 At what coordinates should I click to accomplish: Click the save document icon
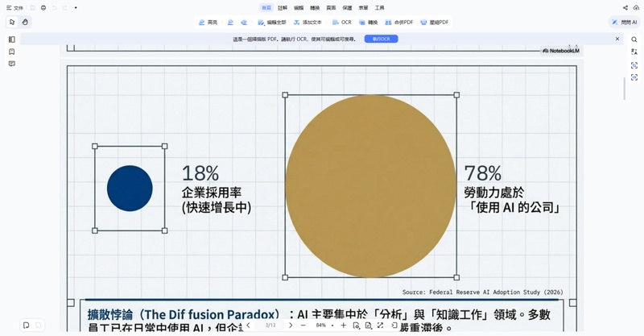33,8
